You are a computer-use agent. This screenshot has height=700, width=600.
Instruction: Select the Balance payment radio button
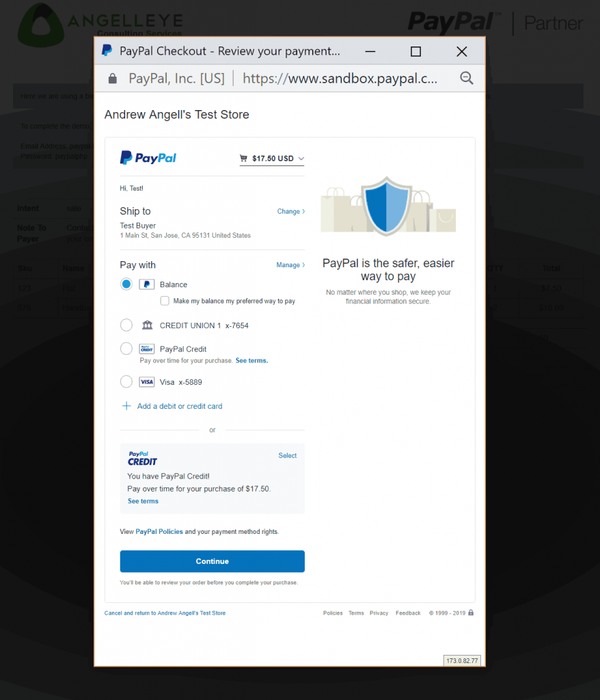coord(126,284)
